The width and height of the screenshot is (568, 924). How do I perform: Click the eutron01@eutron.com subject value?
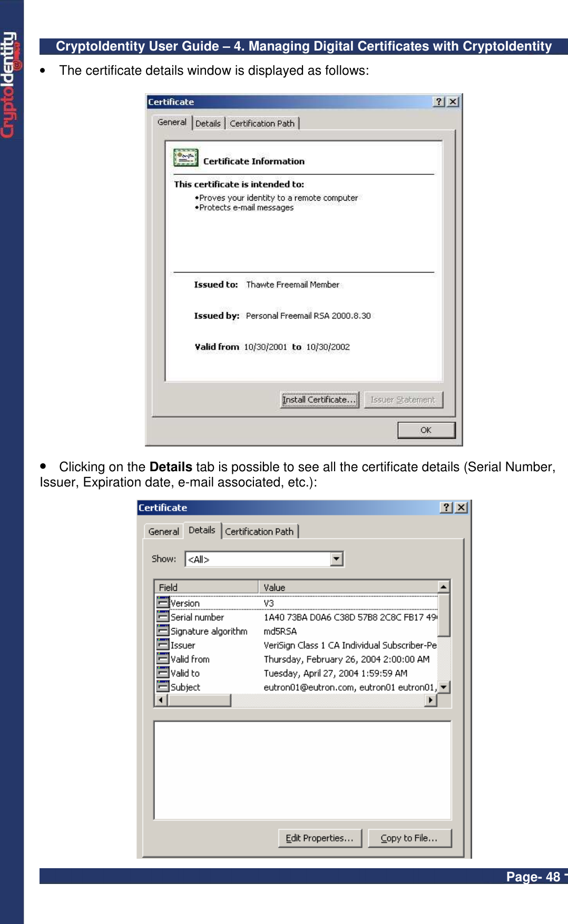[x=350, y=687]
